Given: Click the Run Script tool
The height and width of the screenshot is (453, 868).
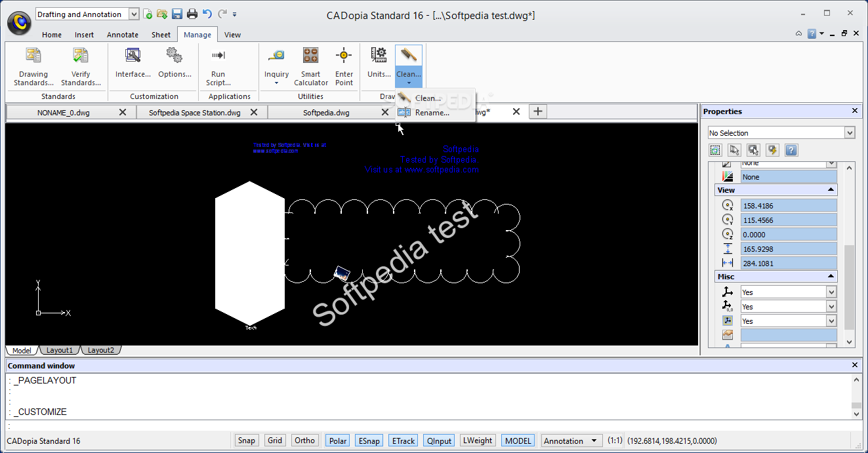Looking at the screenshot, I should (218, 66).
